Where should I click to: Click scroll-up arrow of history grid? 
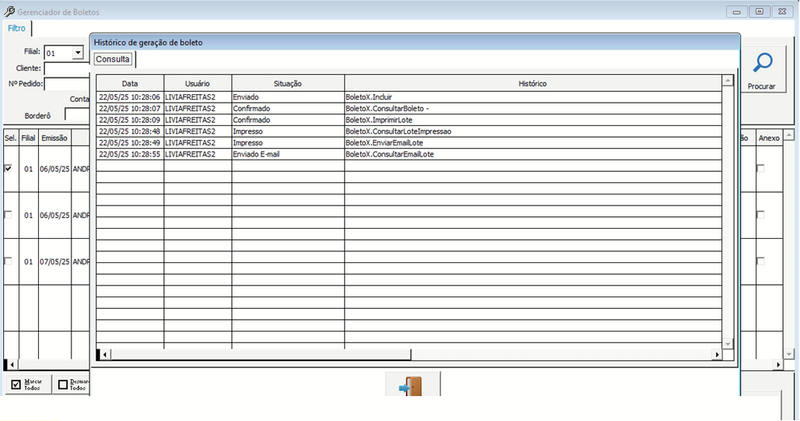coord(728,81)
